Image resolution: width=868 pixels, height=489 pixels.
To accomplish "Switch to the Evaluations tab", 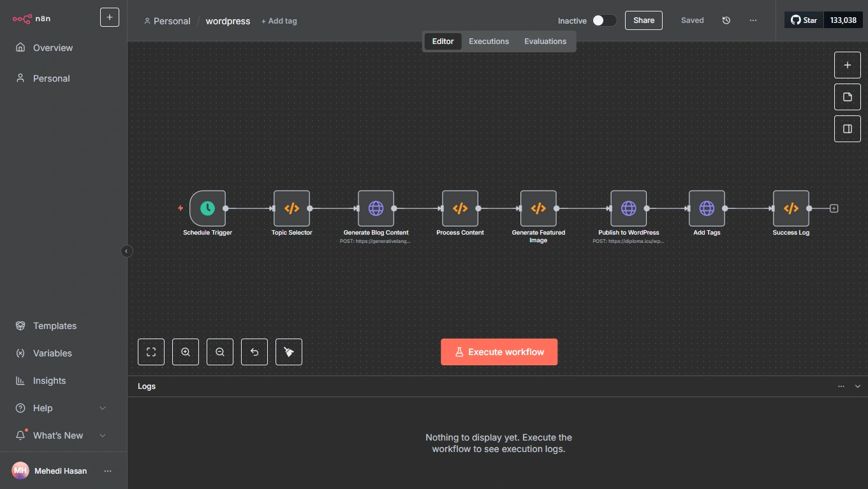I will click(x=545, y=41).
